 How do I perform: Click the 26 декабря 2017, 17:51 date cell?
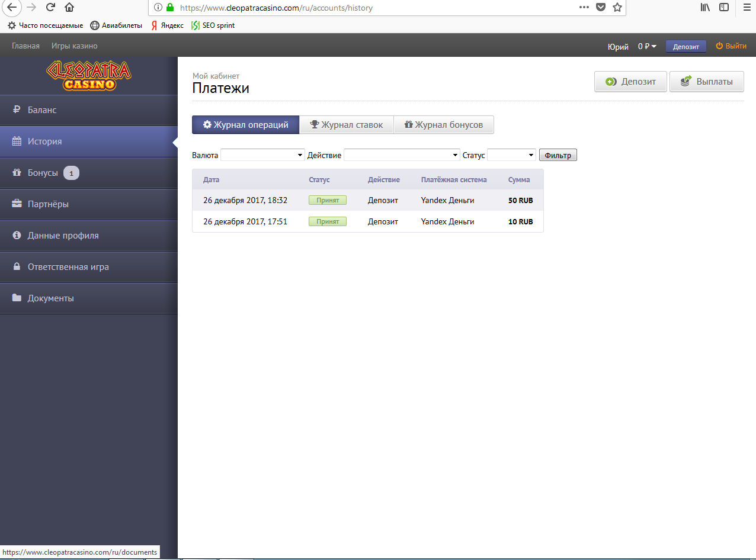click(x=245, y=221)
